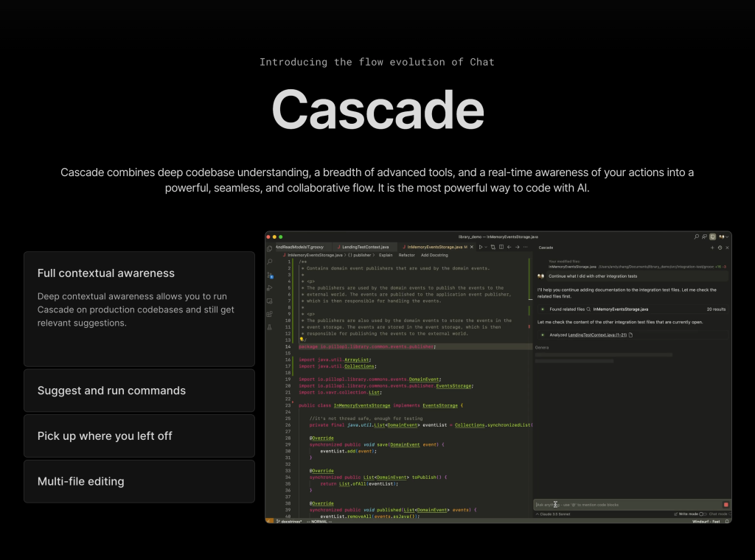755x560 pixels.
Task: Click the open changes compare icon in the editor toolbar
Action: click(x=493, y=247)
